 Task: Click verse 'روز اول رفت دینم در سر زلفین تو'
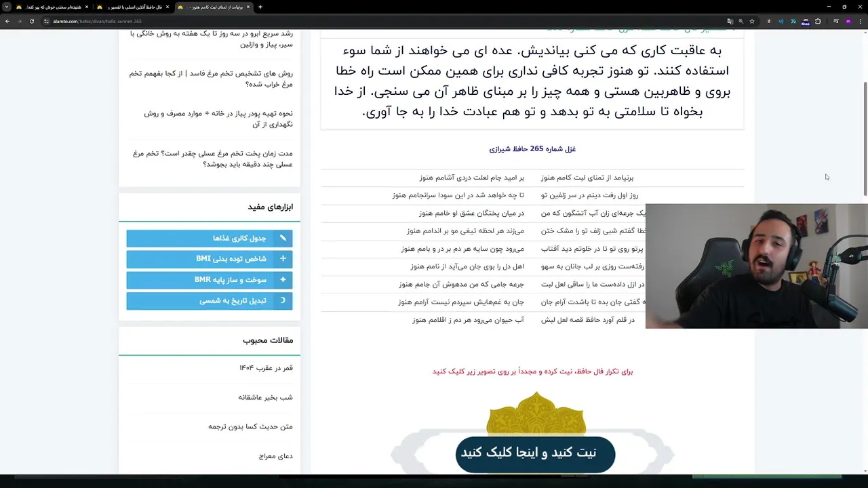click(589, 195)
